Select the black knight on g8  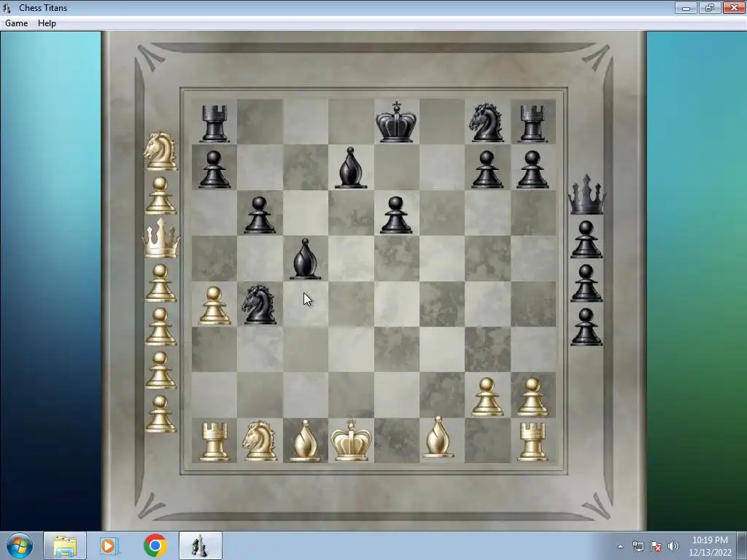tap(487, 122)
